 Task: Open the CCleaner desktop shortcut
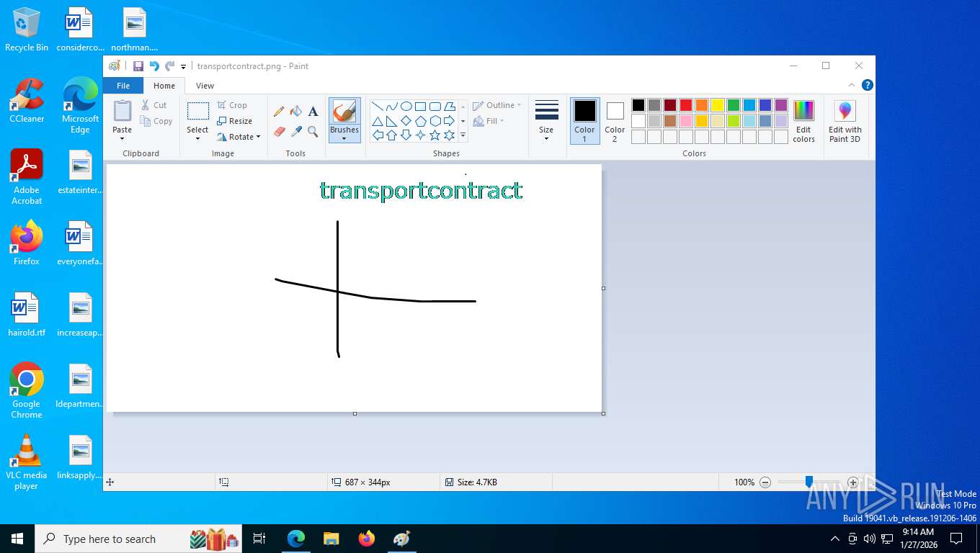point(27,101)
